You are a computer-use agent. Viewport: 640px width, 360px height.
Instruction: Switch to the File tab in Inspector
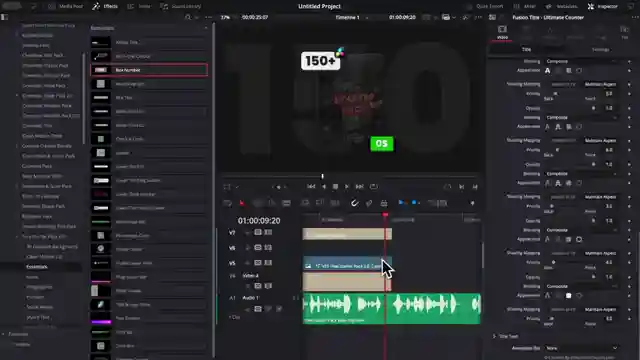pyautogui.click(x=624, y=32)
